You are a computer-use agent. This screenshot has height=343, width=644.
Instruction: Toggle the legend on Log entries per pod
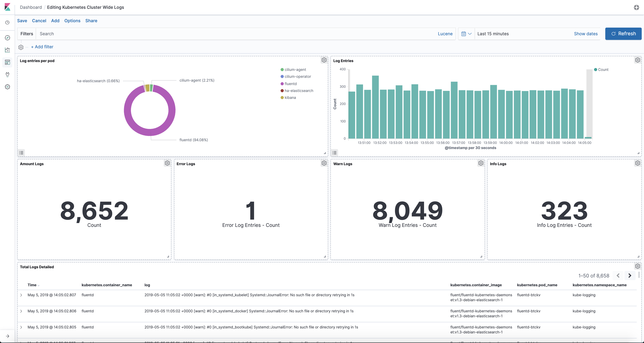coord(21,153)
